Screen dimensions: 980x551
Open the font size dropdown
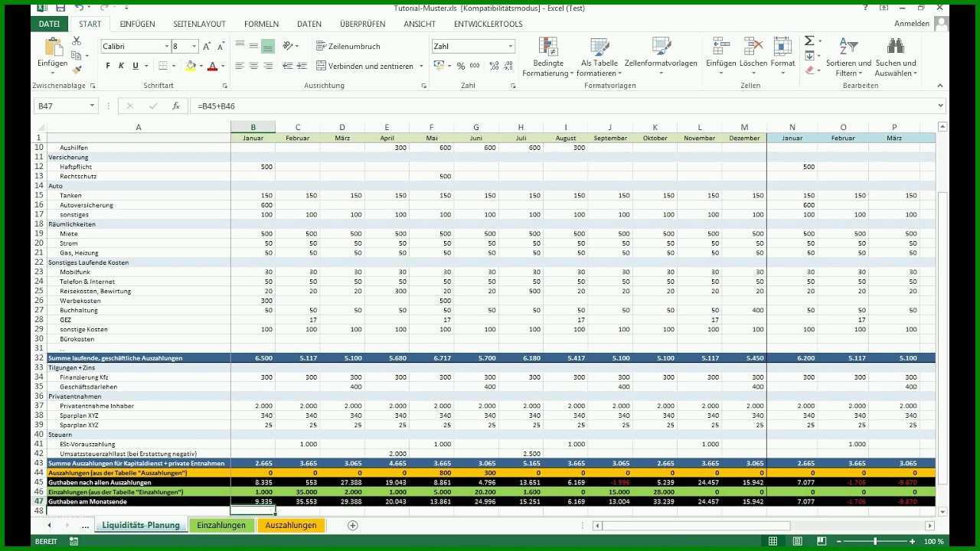pyautogui.click(x=195, y=47)
